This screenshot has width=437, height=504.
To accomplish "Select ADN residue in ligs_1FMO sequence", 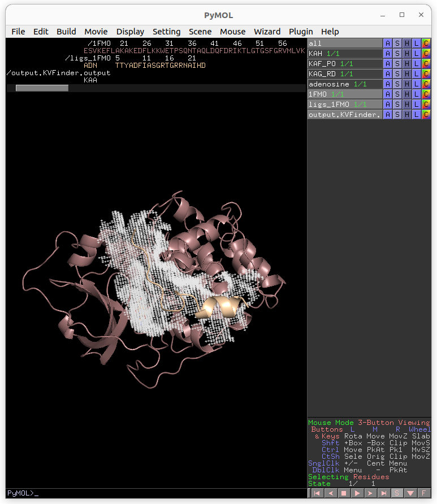I will (x=90, y=66).
